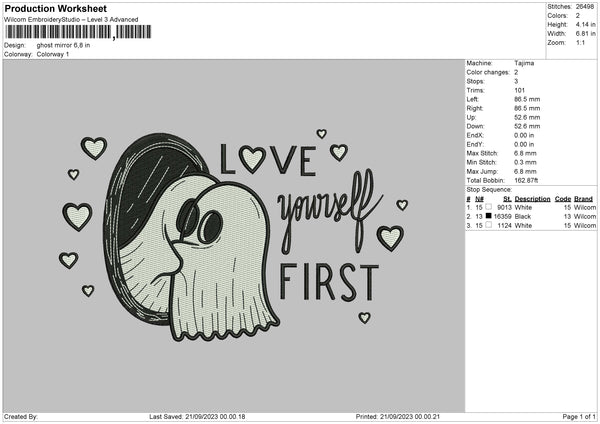Click the Trims value '101'
The height and width of the screenshot is (424, 600).
tap(519, 90)
